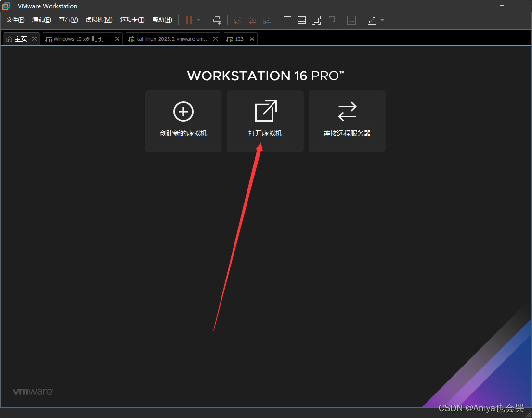Expand the stretch display dropdown arrow

(382, 20)
